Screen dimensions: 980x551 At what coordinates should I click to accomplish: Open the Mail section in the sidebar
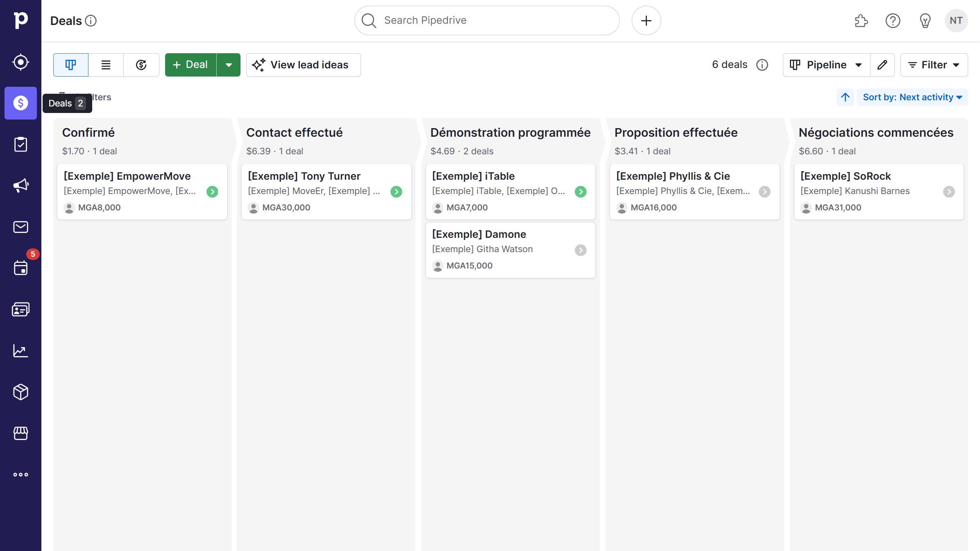point(20,227)
